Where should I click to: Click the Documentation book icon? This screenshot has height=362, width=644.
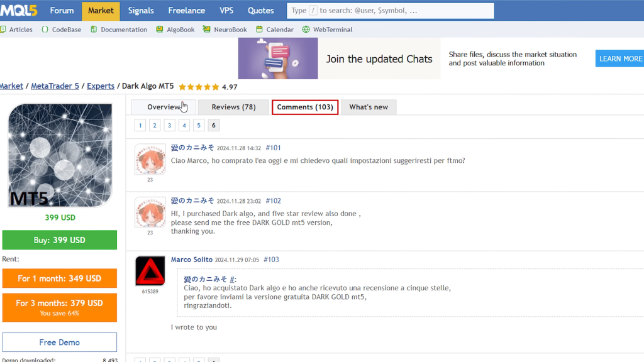pyautogui.click(x=94, y=30)
